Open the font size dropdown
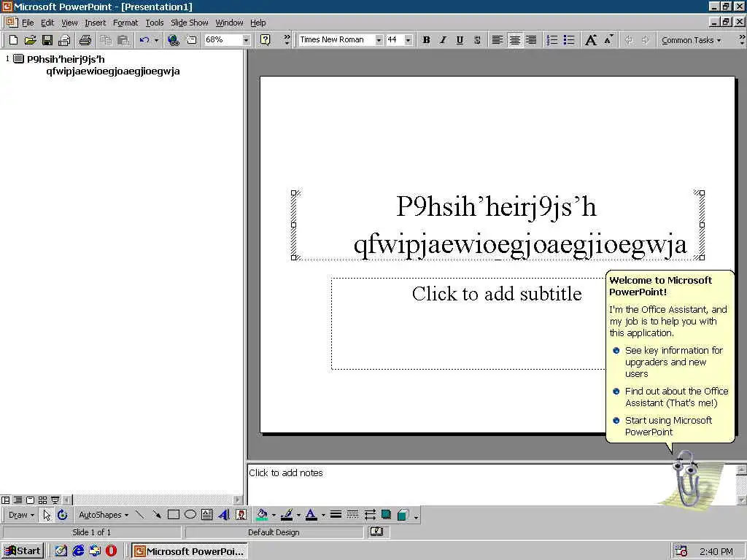The height and width of the screenshot is (560, 747). (x=409, y=40)
